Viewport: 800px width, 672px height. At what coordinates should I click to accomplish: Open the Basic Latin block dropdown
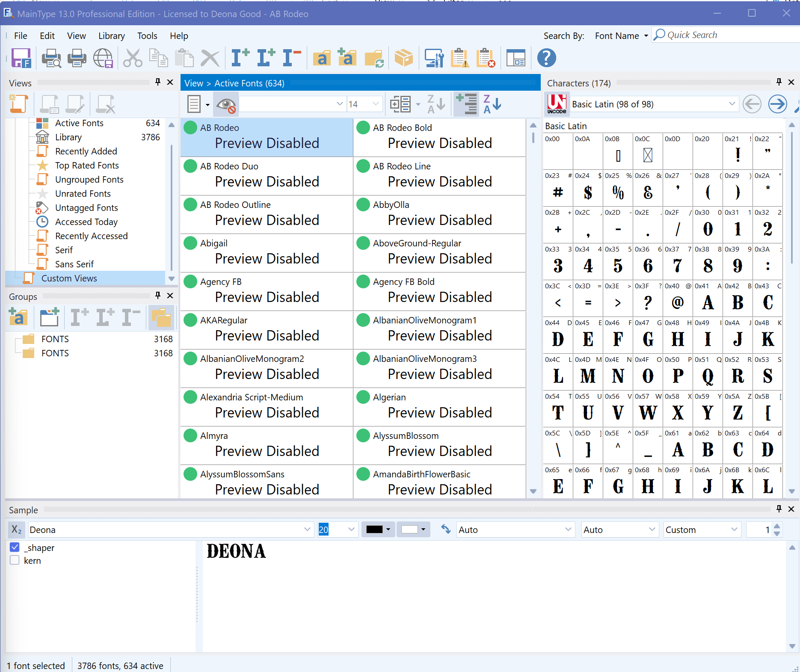click(732, 104)
